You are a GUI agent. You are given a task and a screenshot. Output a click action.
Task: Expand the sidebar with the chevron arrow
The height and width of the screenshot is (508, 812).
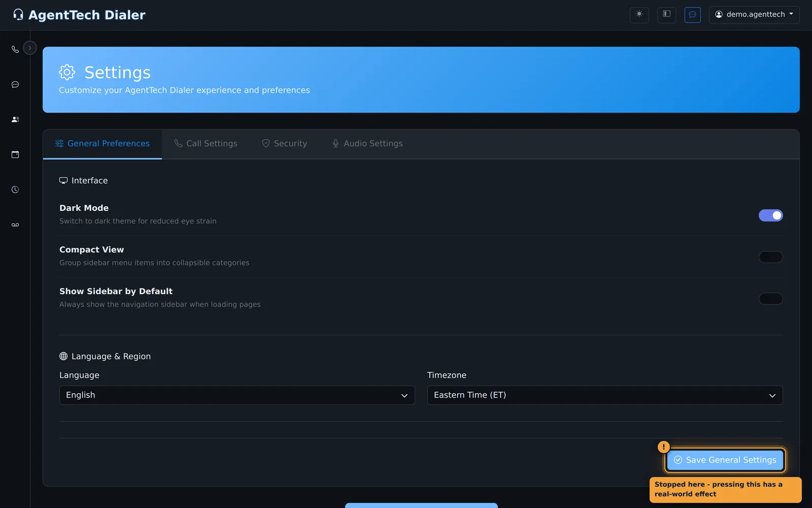tap(30, 48)
